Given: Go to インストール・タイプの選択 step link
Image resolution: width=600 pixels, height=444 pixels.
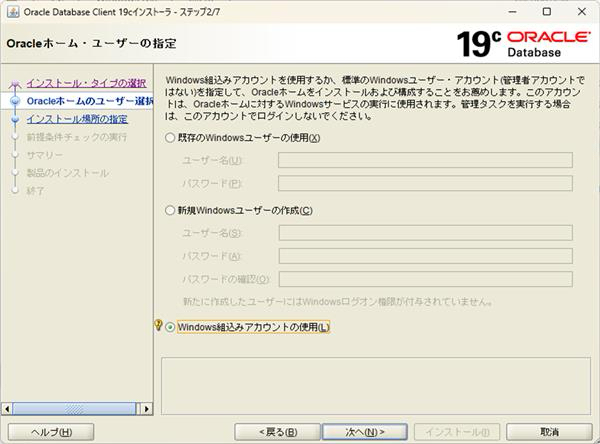Looking at the screenshot, I should click(x=85, y=83).
